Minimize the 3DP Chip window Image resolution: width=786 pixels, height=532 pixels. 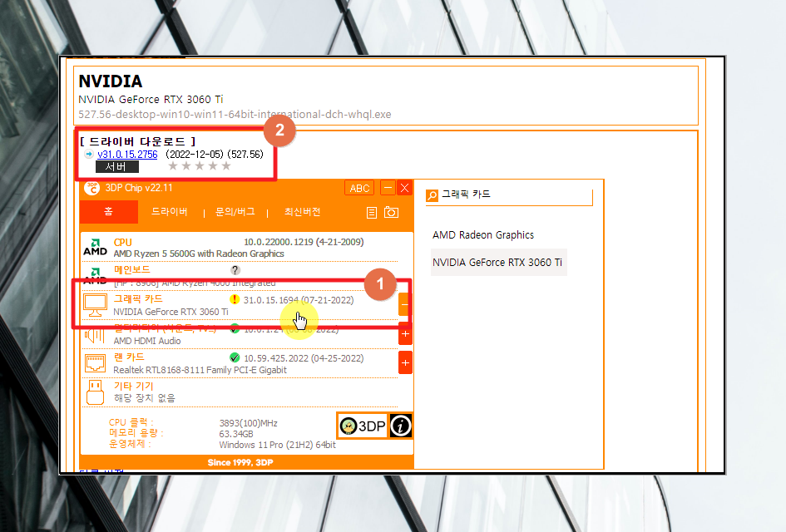tap(388, 188)
